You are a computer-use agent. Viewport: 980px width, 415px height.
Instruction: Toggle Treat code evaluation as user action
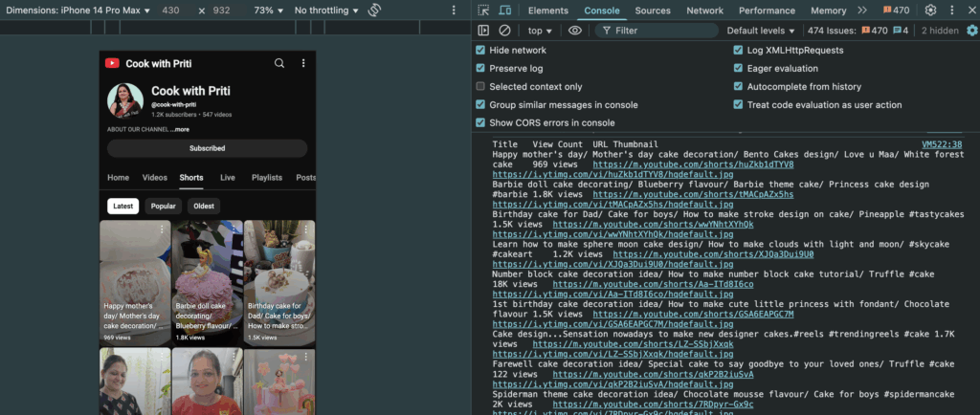tap(738, 104)
